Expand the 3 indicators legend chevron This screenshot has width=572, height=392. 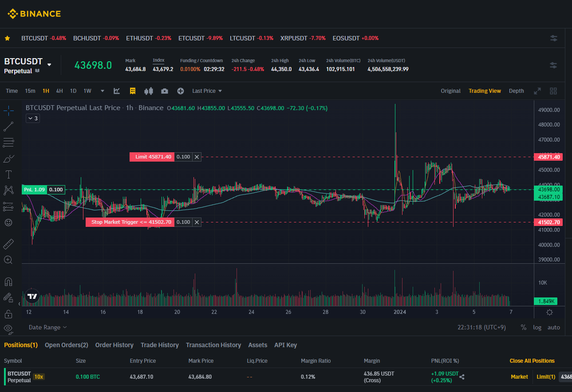pyautogui.click(x=32, y=119)
